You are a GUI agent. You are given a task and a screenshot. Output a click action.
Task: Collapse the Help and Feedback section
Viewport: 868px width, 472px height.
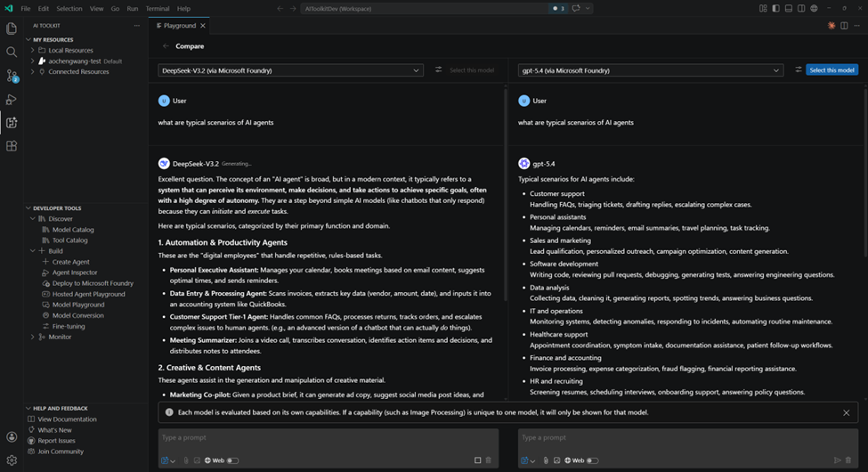28,408
